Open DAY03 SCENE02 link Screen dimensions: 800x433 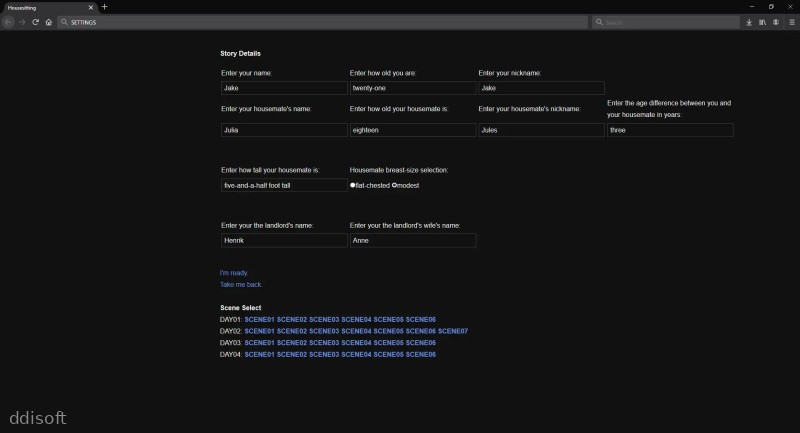(x=292, y=343)
